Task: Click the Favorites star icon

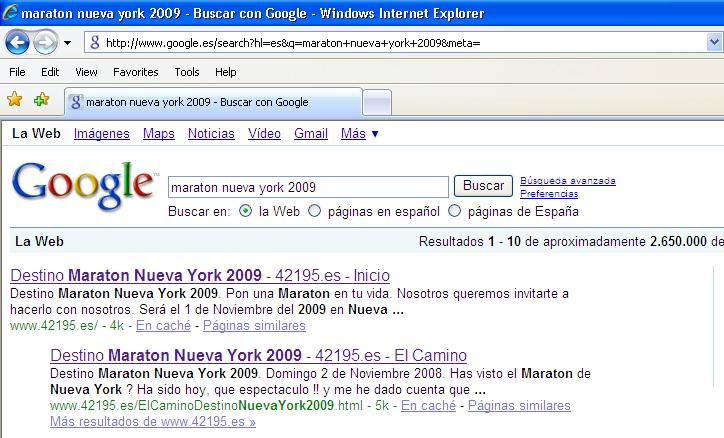Action: (x=14, y=100)
